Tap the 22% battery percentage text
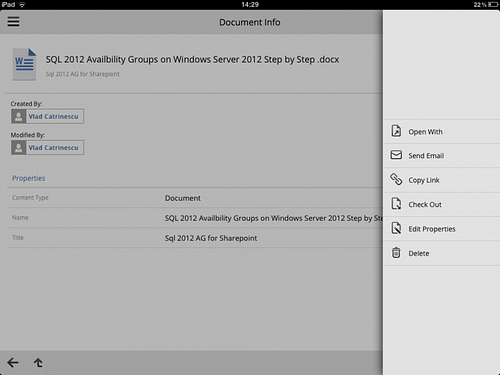Image resolution: width=500 pixels, height=375 pixels. (480, 5)
